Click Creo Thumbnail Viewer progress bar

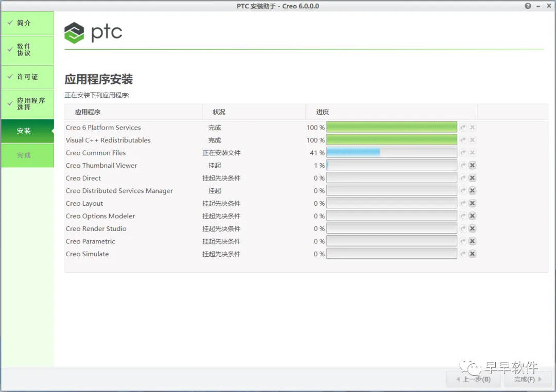click(391, 165)
